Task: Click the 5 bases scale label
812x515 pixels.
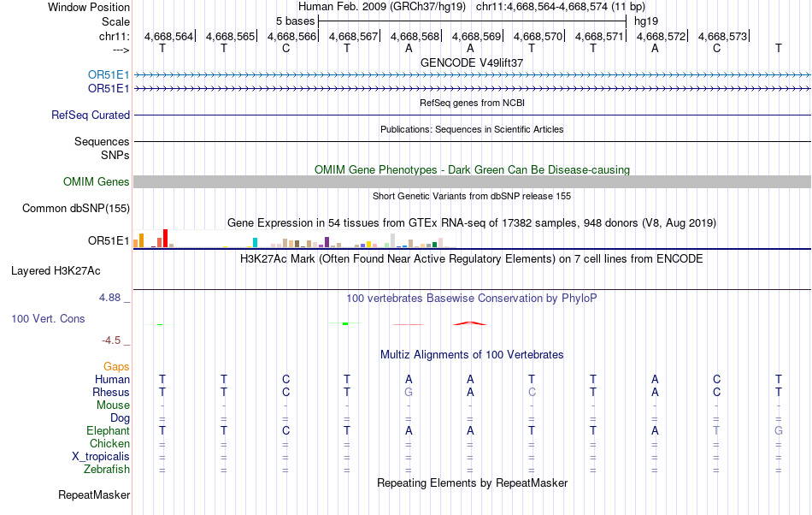Action: (295, 21)
